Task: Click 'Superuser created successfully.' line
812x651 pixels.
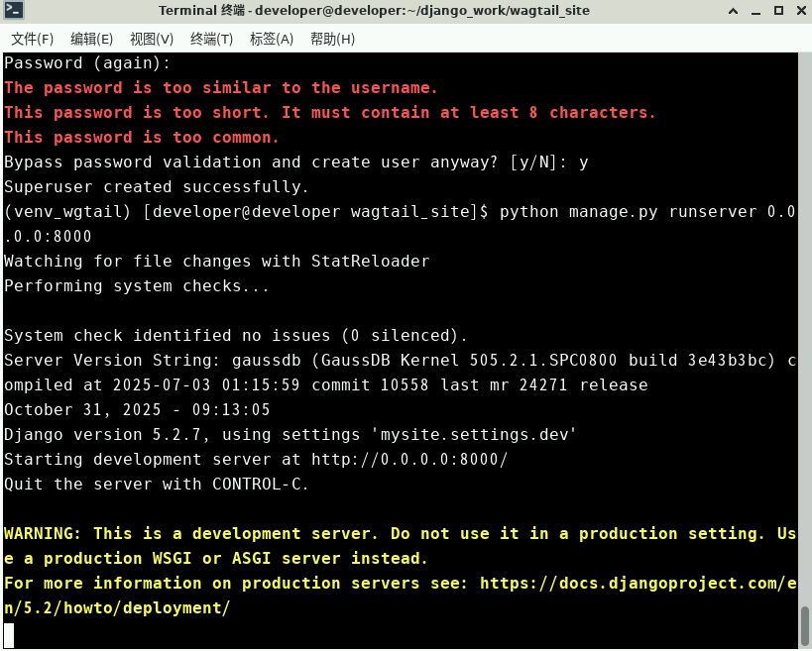Action: pos(157,187)
